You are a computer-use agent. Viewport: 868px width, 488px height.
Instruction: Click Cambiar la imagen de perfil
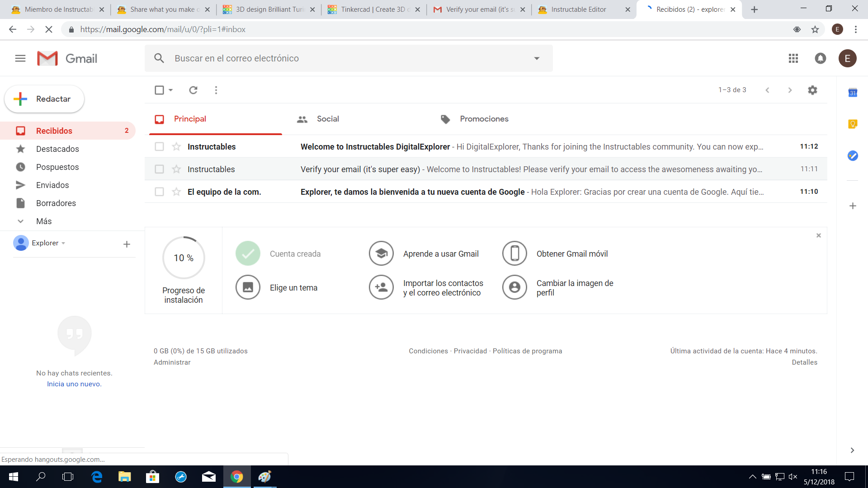click(558, 287)
